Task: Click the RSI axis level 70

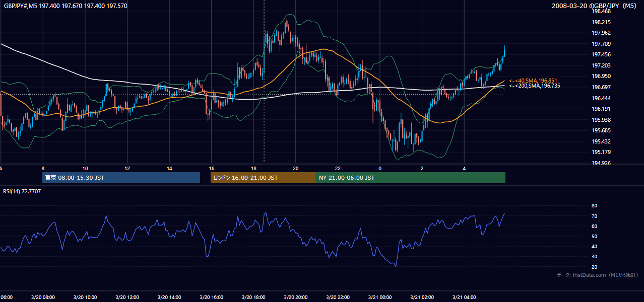Action: click(594, 216)
